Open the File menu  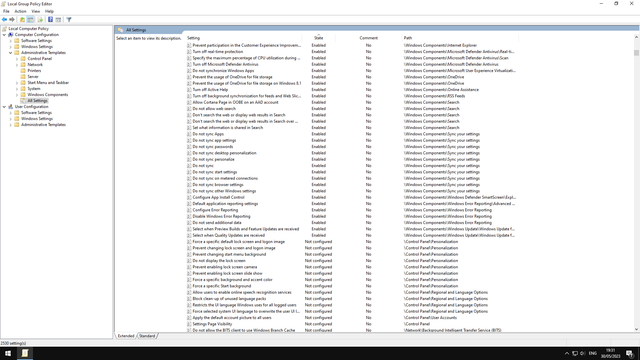point(6,11)
